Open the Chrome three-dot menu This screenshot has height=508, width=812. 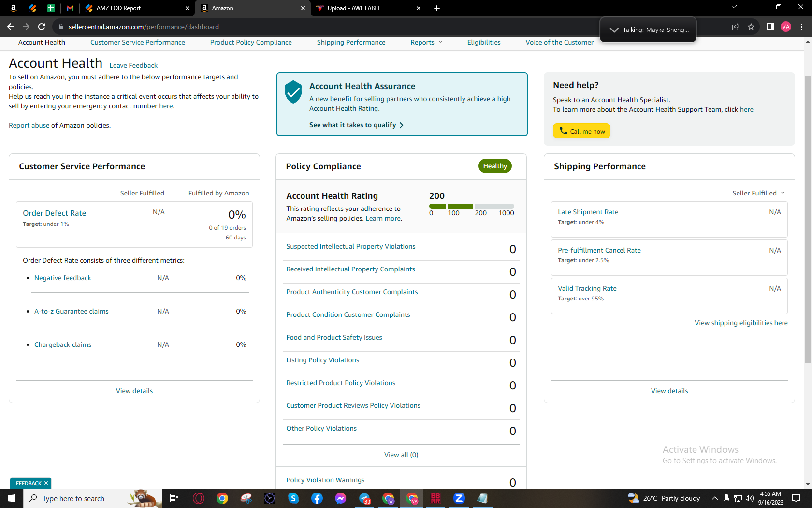tap(801, 27)
